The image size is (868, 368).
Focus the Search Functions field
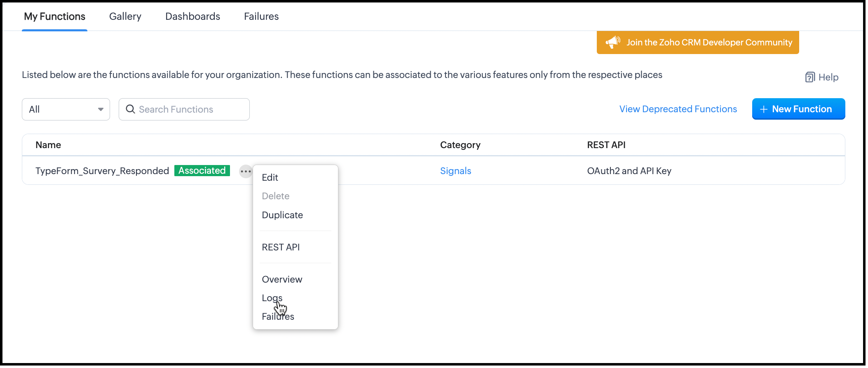(190, 109)
